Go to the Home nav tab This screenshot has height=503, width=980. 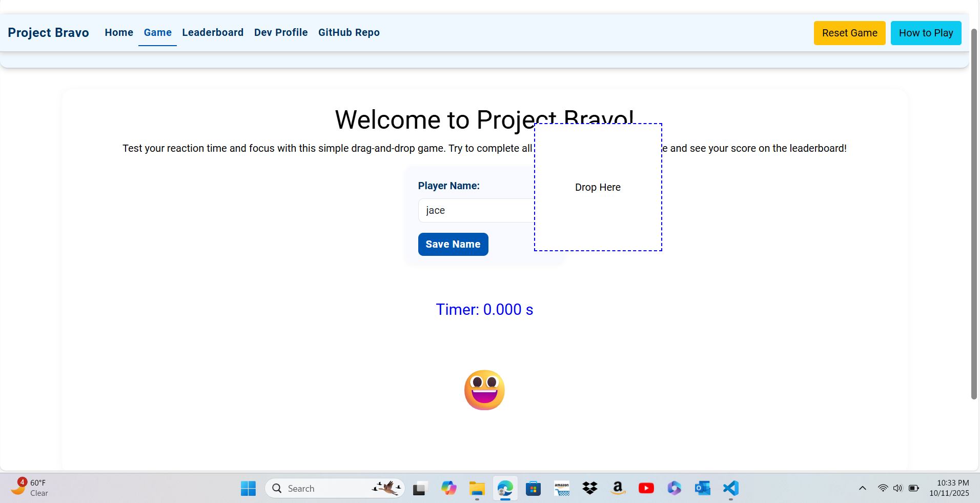(119, 33)
